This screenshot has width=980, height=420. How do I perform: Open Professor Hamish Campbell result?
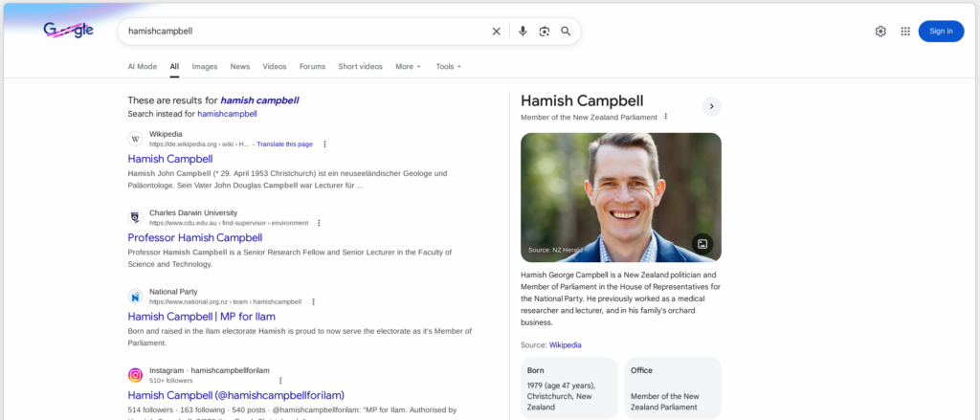tap(194, 237)
